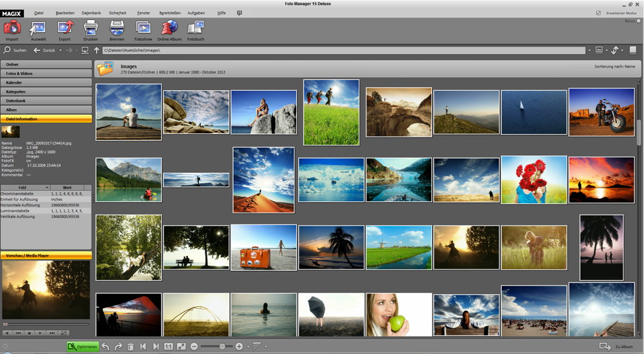Open the Aufgaben menu
The height and width of the screenshot is (354, 644).
click(x=196, y=13)
